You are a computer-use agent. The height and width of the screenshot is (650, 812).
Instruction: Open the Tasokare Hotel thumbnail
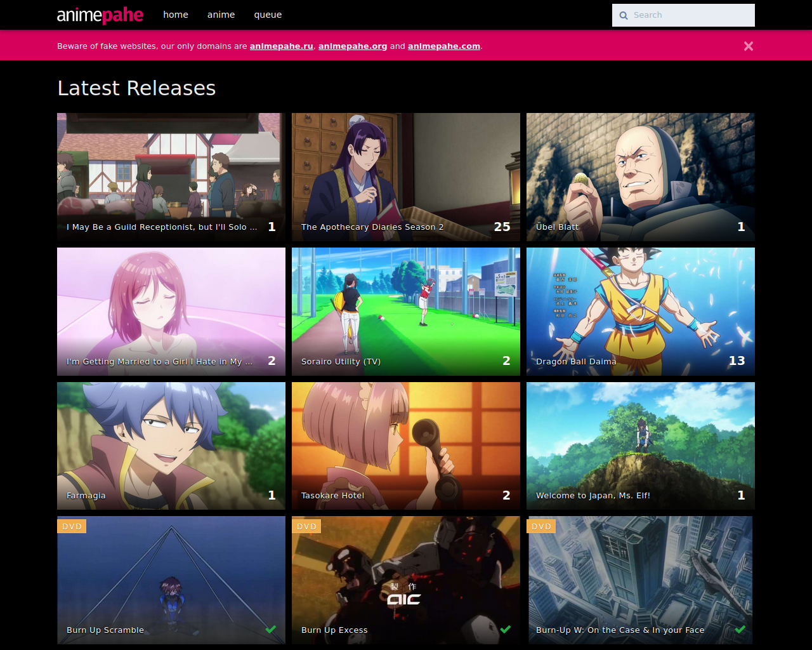tap(406, 446)
